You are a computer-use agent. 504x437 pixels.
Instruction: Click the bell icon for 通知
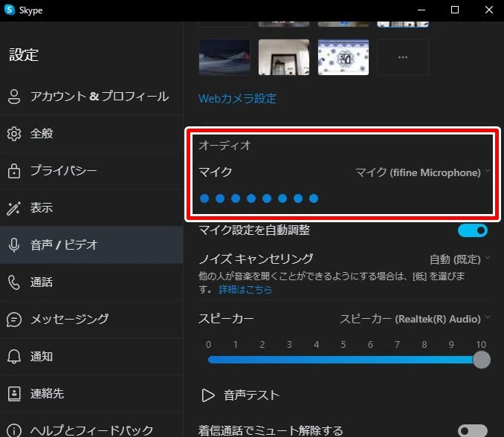pos(13,356)
